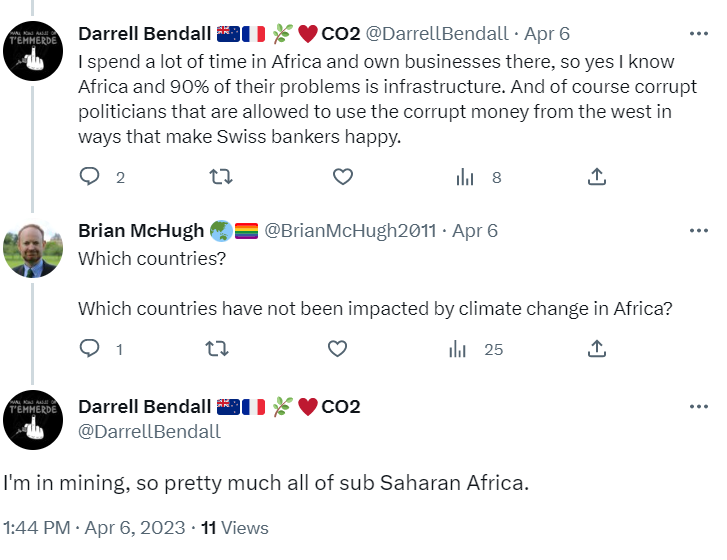Click the 1:44 PM Apr 6, 2023 timestamp

(x=93, y=527)
